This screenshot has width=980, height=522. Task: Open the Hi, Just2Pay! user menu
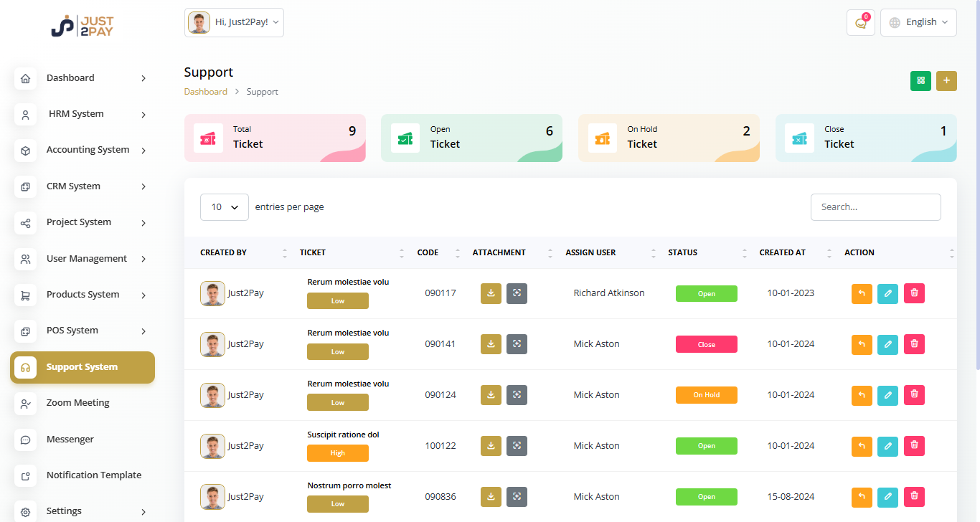coord(234,22)
